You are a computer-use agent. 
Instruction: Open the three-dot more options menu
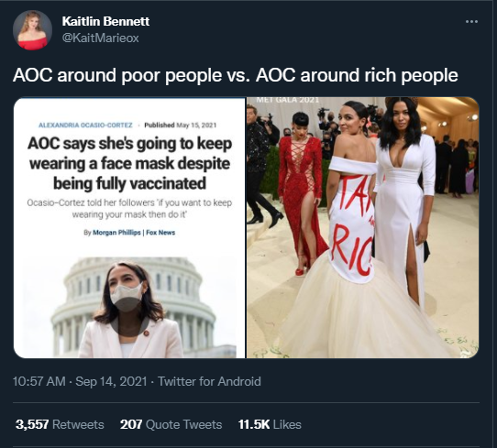coord(471,21)
